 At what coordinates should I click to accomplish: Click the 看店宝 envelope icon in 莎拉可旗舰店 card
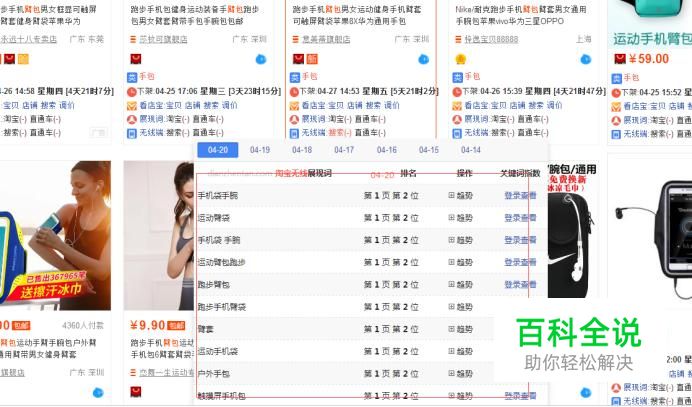132,106
